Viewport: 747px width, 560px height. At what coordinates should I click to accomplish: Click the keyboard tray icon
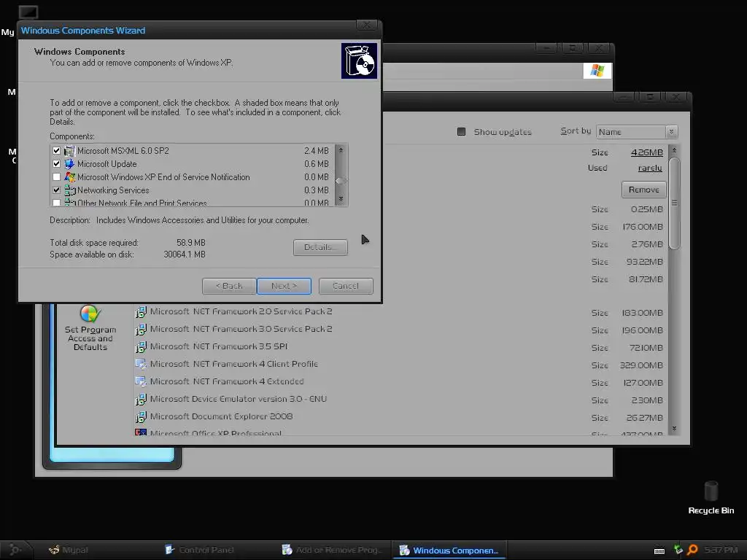[x=659, y=551]
